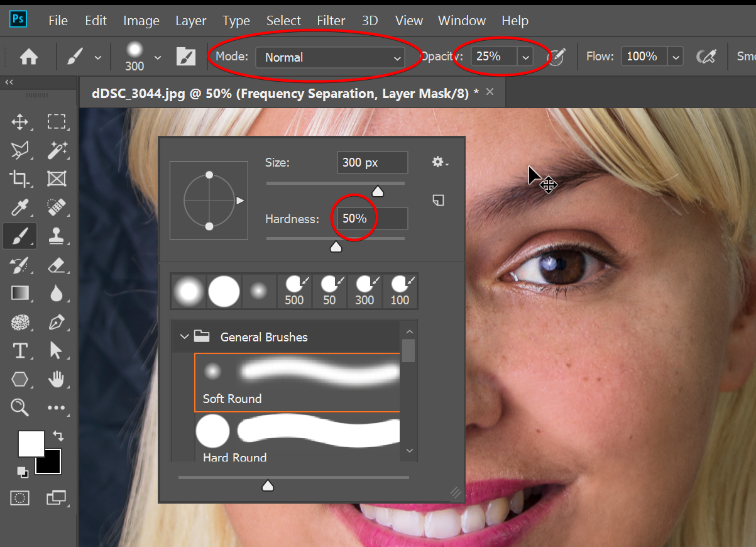Select the Brush tool in toolbox
Viewport: 756px width, 547px height.
[x=19, y=236]
